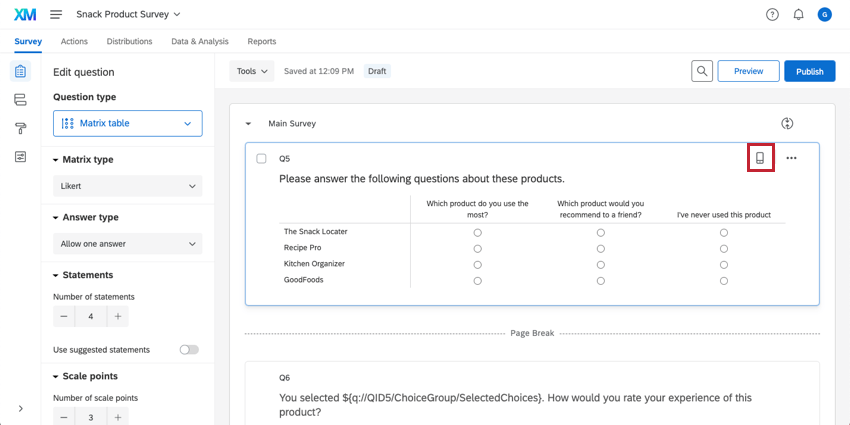Click the search icon beside Preview
850x425 pixels.
pos(702,71)
